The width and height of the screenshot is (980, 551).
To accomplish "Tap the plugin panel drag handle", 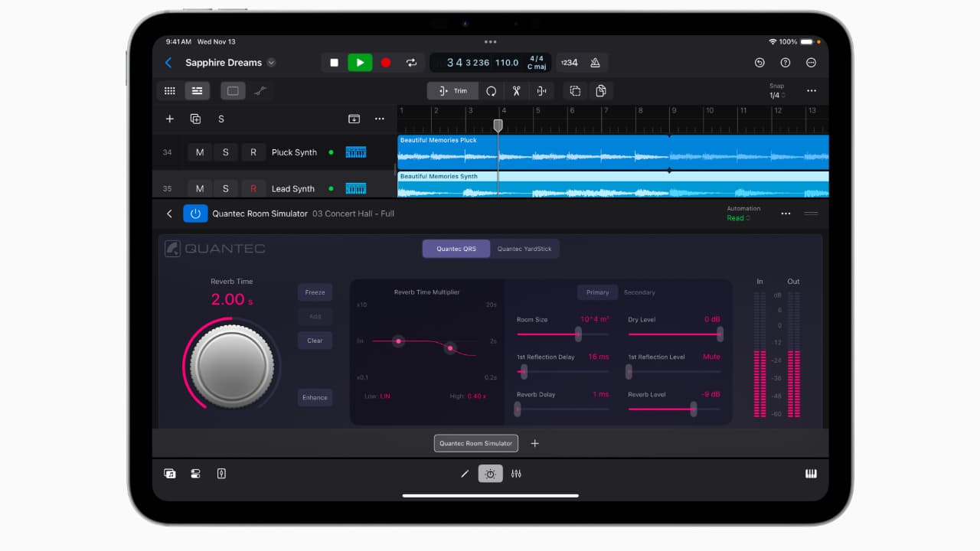I will tap(811, 214).
